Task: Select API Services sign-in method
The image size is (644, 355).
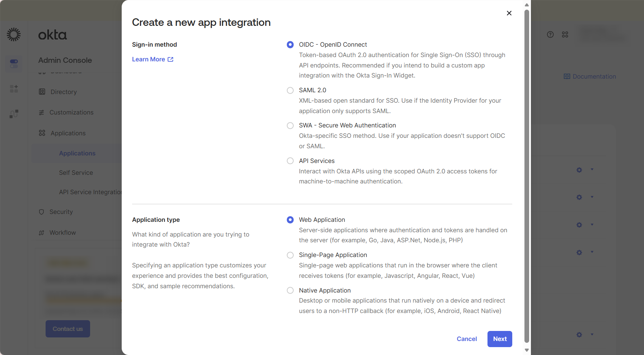Action: [290, 161]
